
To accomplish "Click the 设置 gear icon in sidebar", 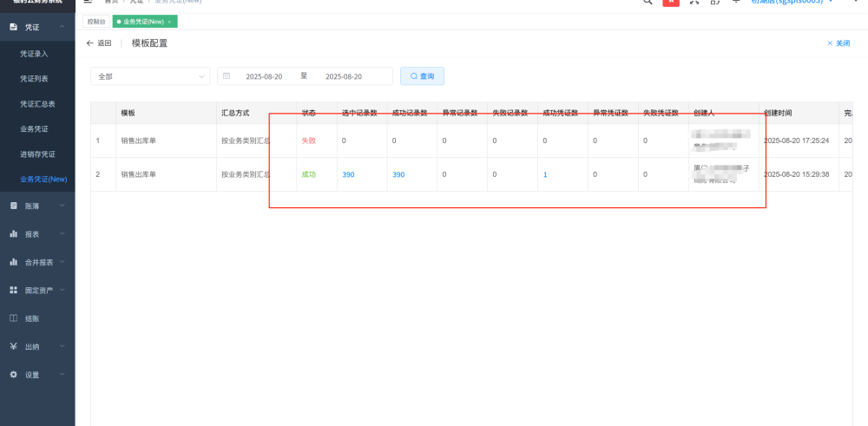I will click(14, 375).
